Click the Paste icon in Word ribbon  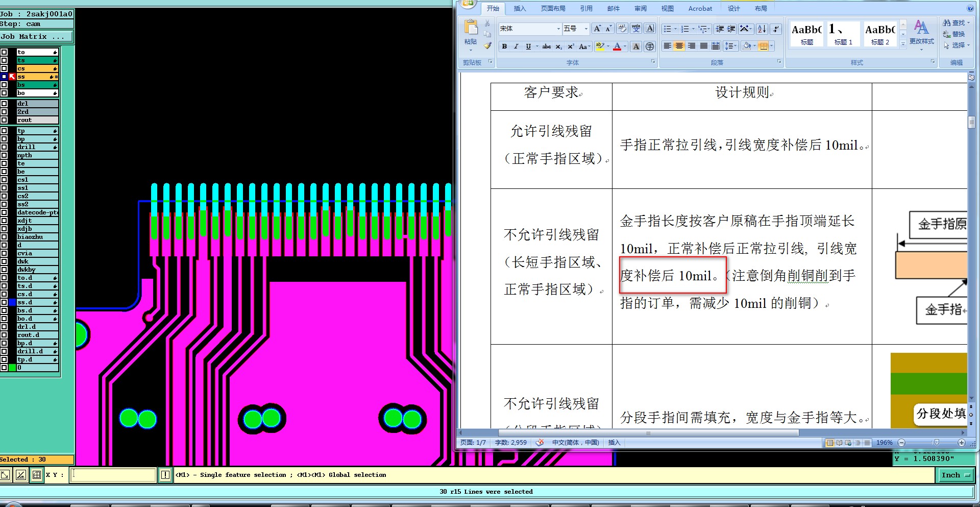[471, 27]
